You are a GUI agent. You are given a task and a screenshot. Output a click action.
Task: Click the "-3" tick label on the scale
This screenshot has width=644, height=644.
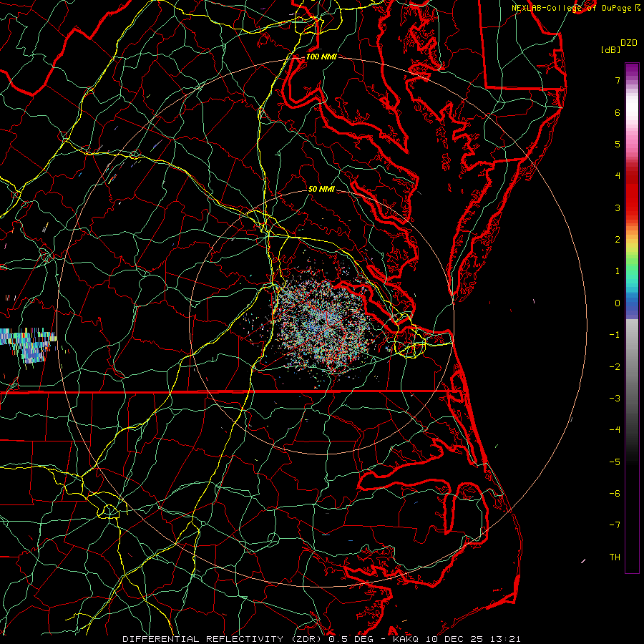(615, 399)
